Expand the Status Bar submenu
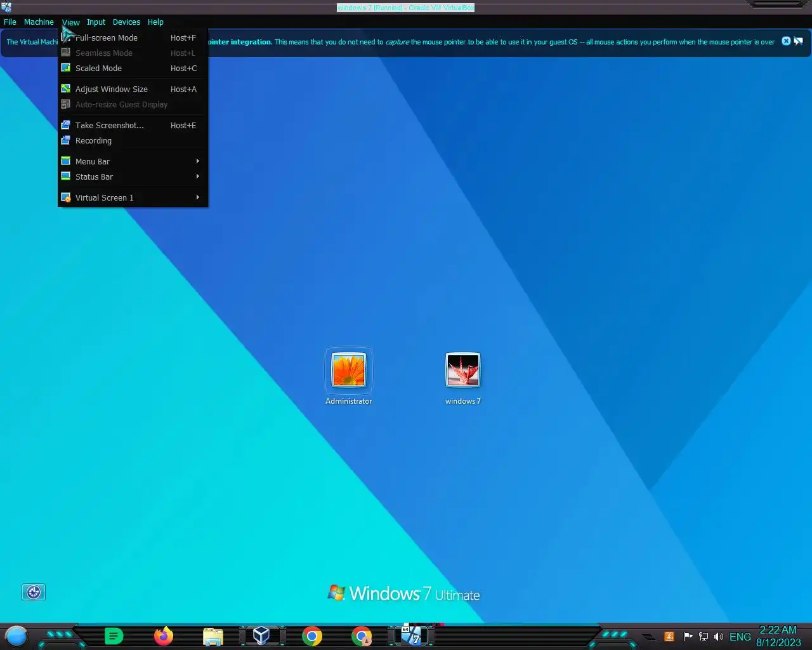 (133, 176)
